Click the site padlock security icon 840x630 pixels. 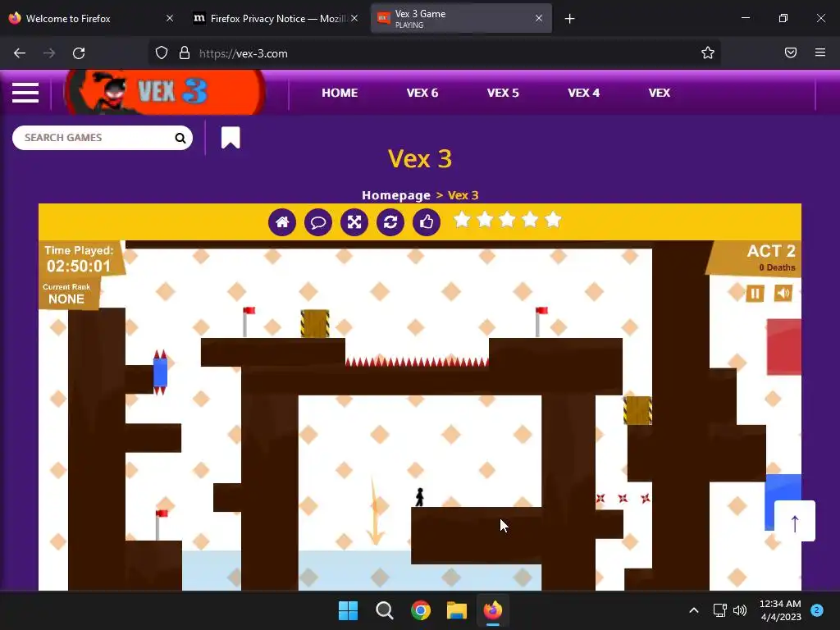click(185, 53)
